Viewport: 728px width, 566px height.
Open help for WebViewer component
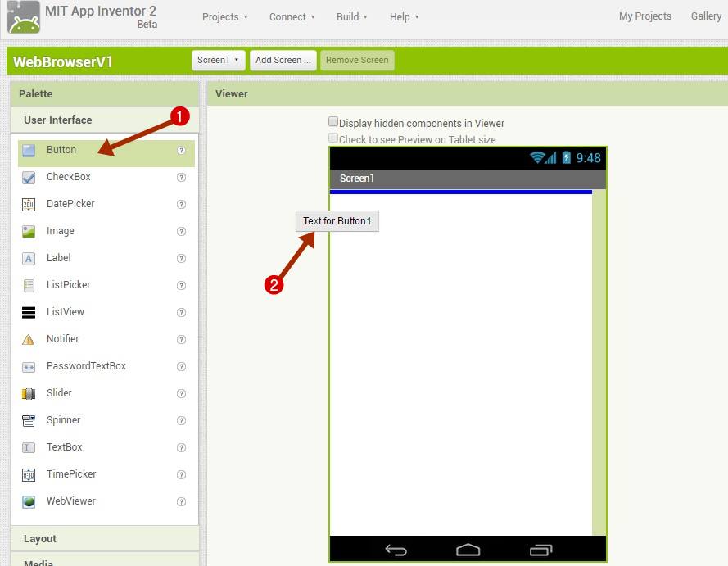(181, 501)
